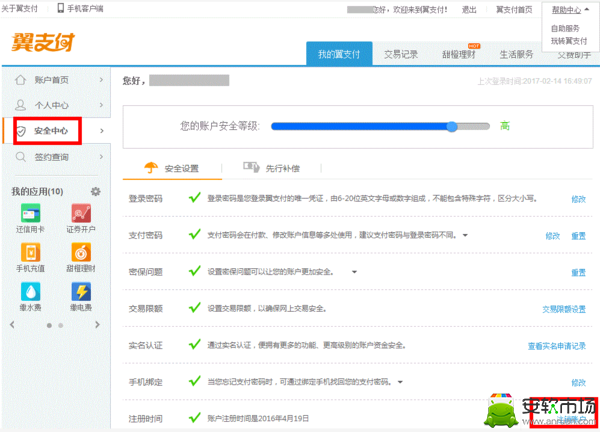Screen dimensions: 600x432
Task: Open the 甜橙理财 finance app icon
Action: [x=81, y=252]
